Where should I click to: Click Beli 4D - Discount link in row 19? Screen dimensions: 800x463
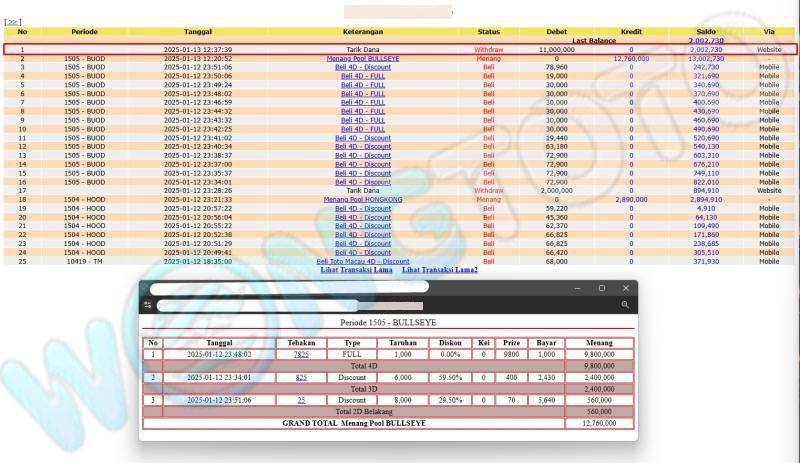[362, 208]
